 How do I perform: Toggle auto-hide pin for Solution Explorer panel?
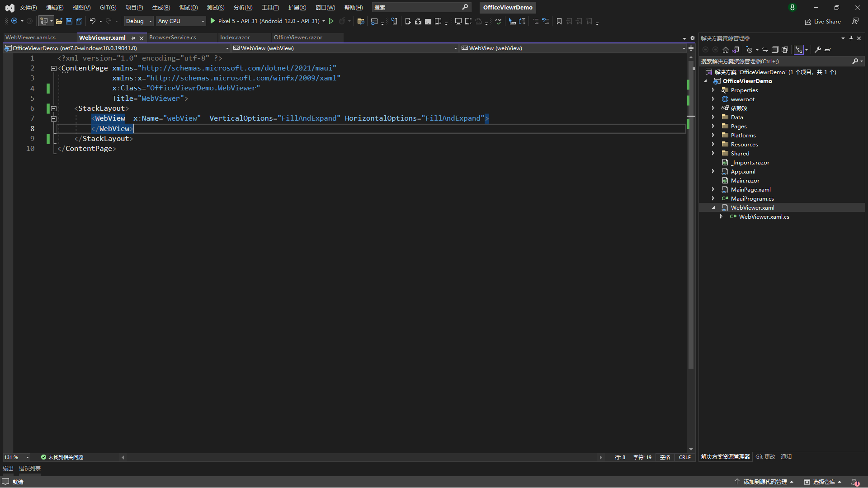click(851, 38)
